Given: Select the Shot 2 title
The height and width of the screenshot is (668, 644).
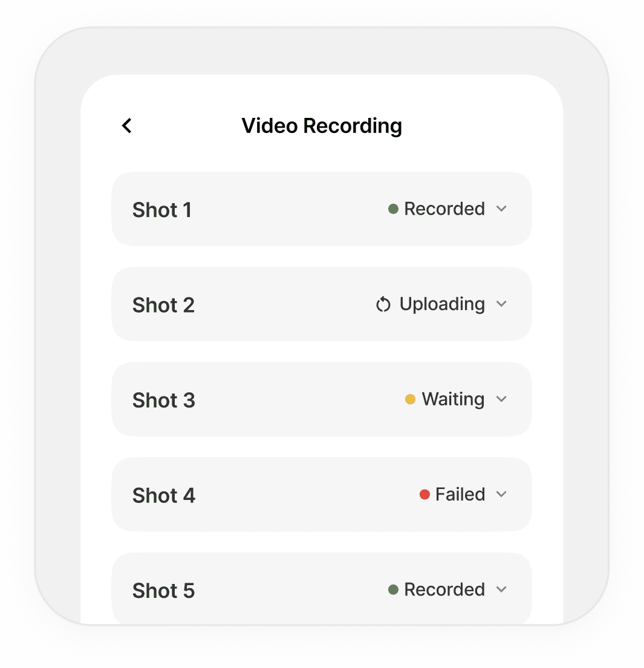Looking at the screenshot, I should 163,305.
